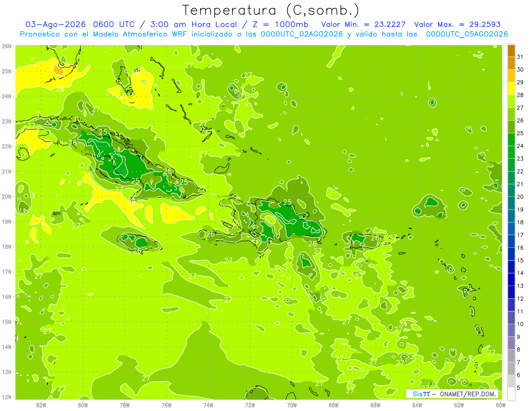532x411 pixels.
Task: Click the 'Valor Min. = 23.2227' readout
Action: click(364, 24)
